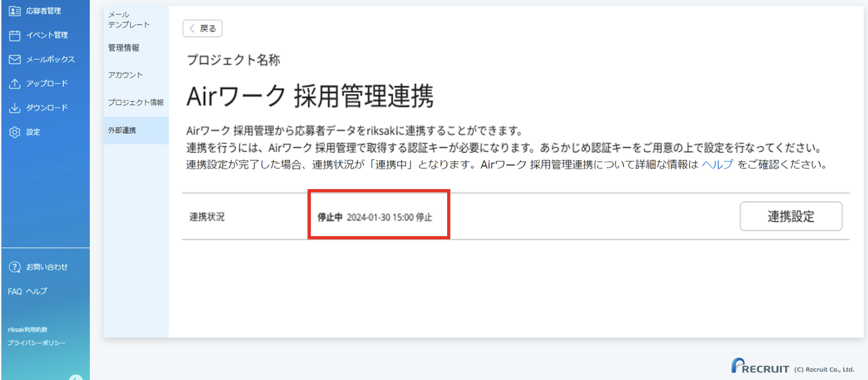Open riksak利用規約 link
The height and width of the screenshot is (380, 868).
[x=27, y=330]
